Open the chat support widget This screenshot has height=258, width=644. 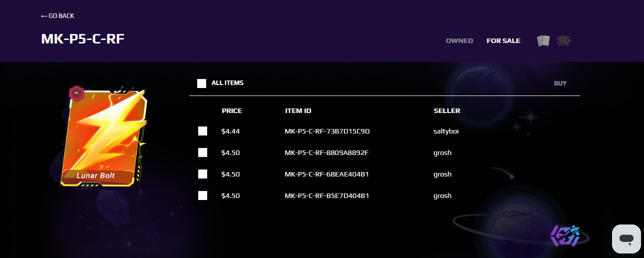click(x=627, y=238)
